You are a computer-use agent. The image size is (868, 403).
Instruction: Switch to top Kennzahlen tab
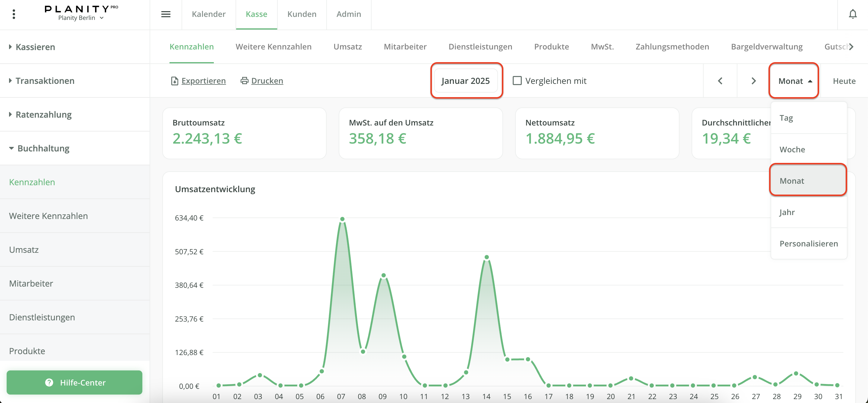point(192,47)
